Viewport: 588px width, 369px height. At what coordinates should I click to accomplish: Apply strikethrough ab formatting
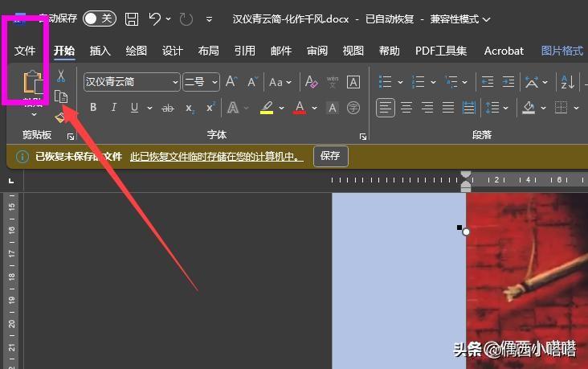[168, 108]
